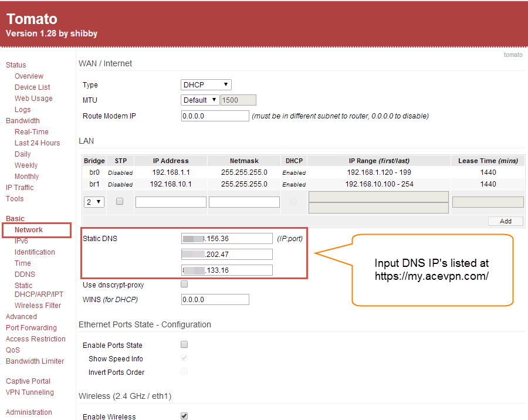Click br1 IP range 192.168.10.100 - 254
The image size is (528, 420).
(x=379, y=184)
